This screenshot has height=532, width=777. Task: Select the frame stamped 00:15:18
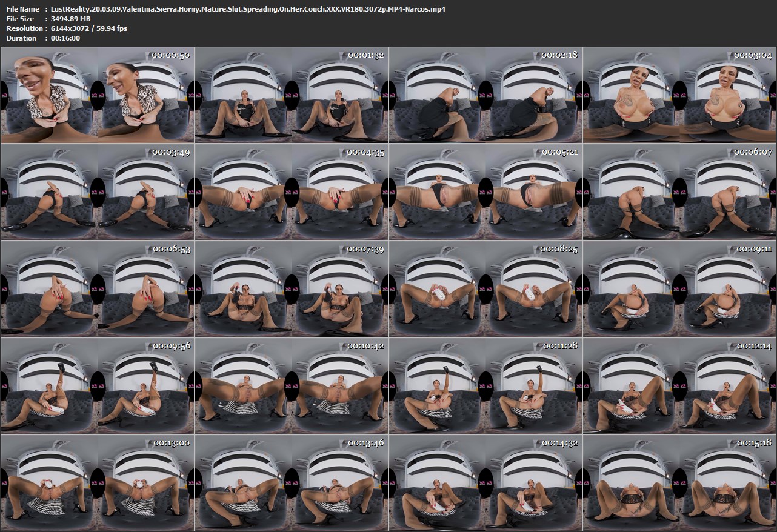[679, 482]
